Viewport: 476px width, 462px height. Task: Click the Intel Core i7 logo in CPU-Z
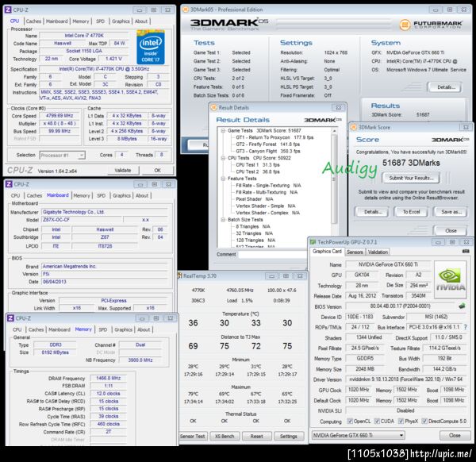point(150,48)
